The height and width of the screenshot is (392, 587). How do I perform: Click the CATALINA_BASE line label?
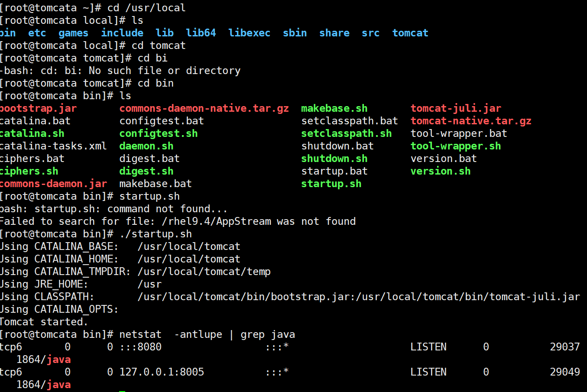tap(77, 246)
